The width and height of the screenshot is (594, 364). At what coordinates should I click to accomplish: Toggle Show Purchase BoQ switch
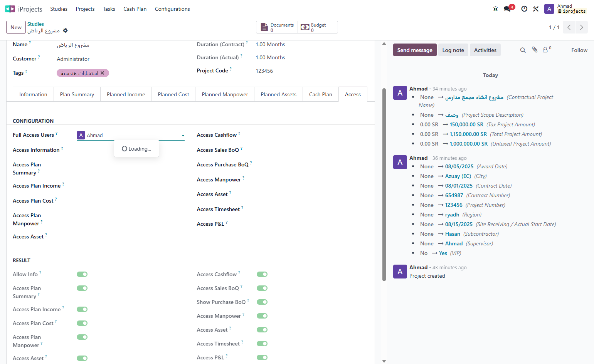[262, 302]
